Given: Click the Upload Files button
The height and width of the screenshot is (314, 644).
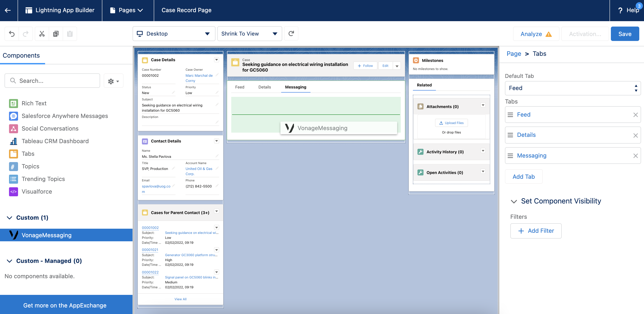Looking at the screenshot, I should 451,123.
